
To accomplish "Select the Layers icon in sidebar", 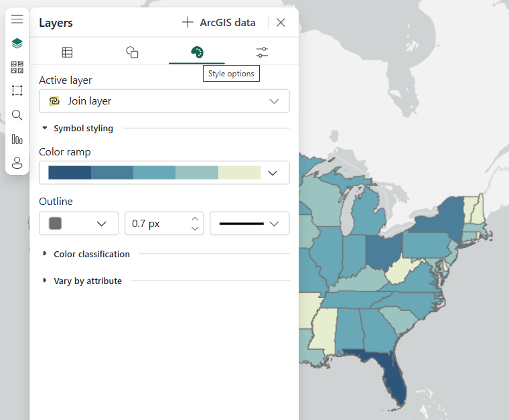I will click(x=17, y=44).
